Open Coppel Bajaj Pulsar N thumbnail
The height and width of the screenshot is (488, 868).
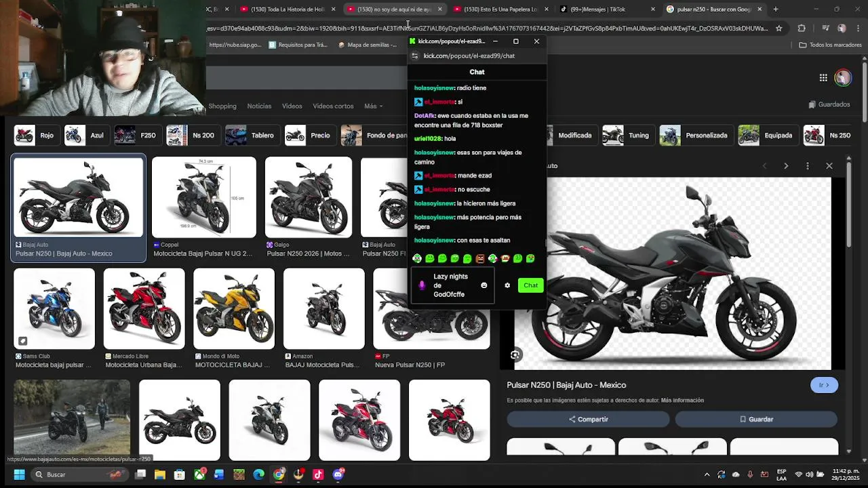(204, 198)
